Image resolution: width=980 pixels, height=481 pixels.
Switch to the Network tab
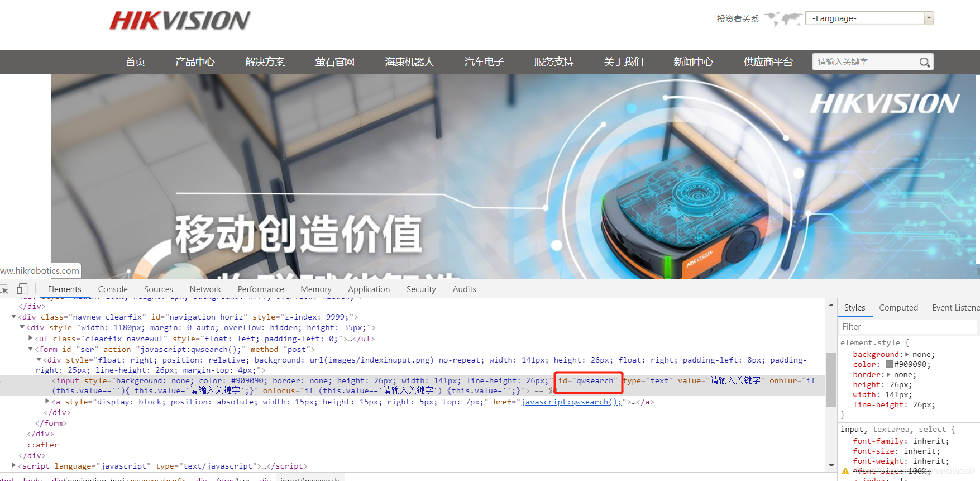[205, 289]
